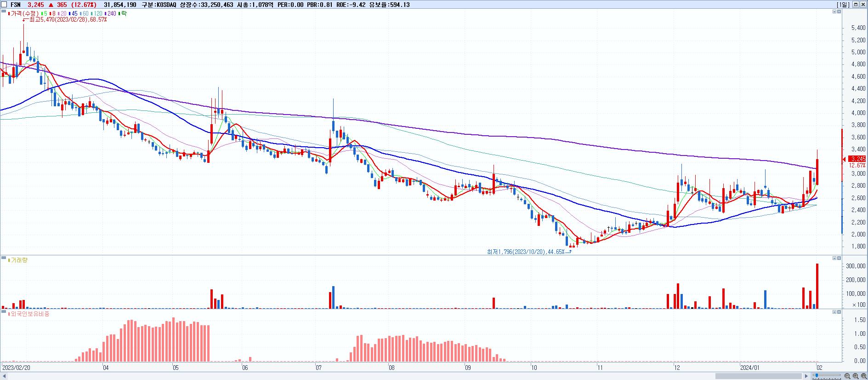Zoom out the chart with minus magnifier
This screenshot has width=868, height=380.
[x=847, y=376]
